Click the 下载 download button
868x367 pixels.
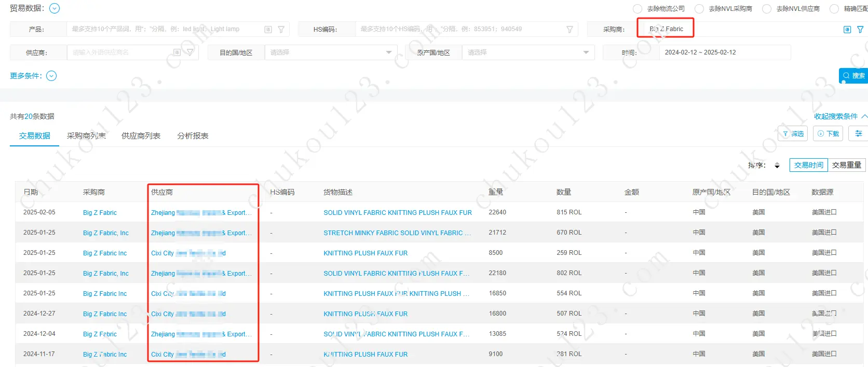828,134
